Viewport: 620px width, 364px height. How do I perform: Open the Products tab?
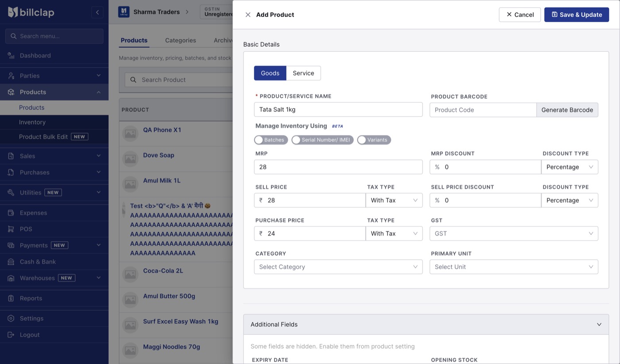click(134, 40)
